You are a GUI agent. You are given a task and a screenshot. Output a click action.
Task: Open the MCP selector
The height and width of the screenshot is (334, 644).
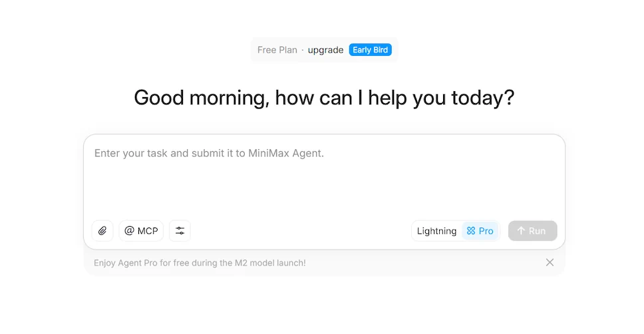pyautogui.click(x=141, y=231)
